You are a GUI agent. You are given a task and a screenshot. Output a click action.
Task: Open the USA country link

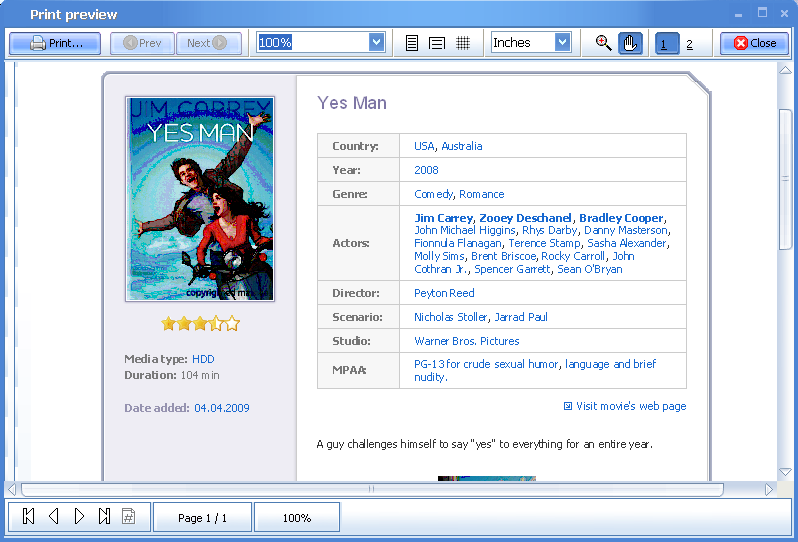424,146
